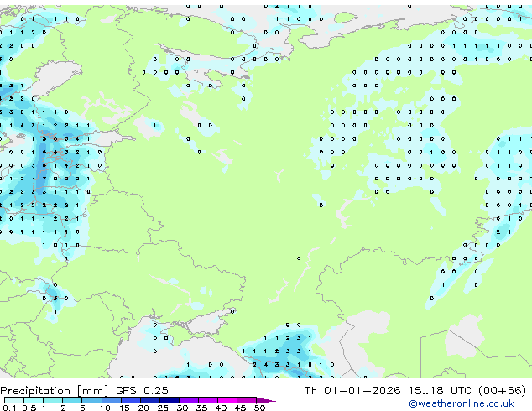This screenshot has height=411, width=532.
Task: Click the legend label '10'
Action: pyautogui.click(x=105, y=408)
